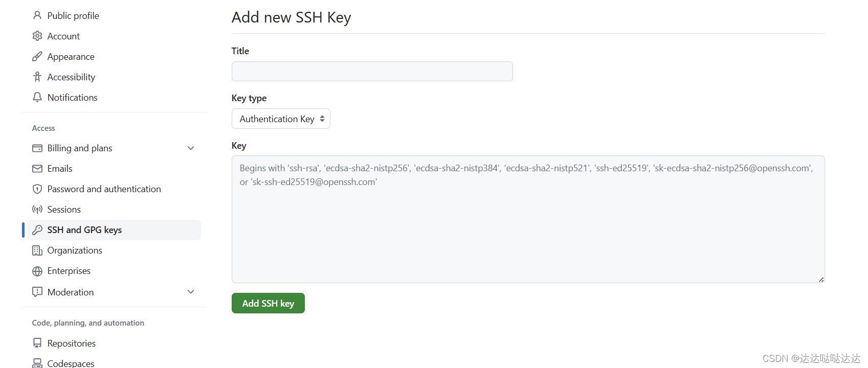
Task: Click the Account gear icon
Action: coord(37,36)
